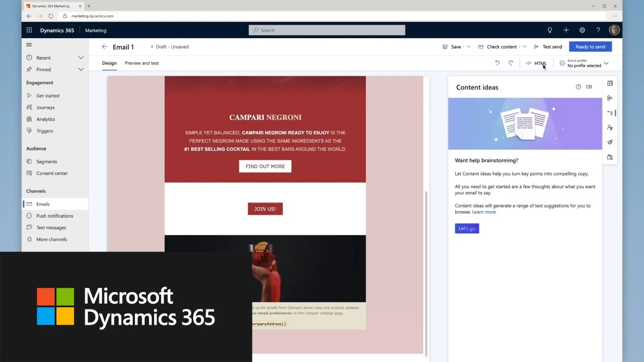Switch to HTML code view
The image size is (644, 362).
536,63
